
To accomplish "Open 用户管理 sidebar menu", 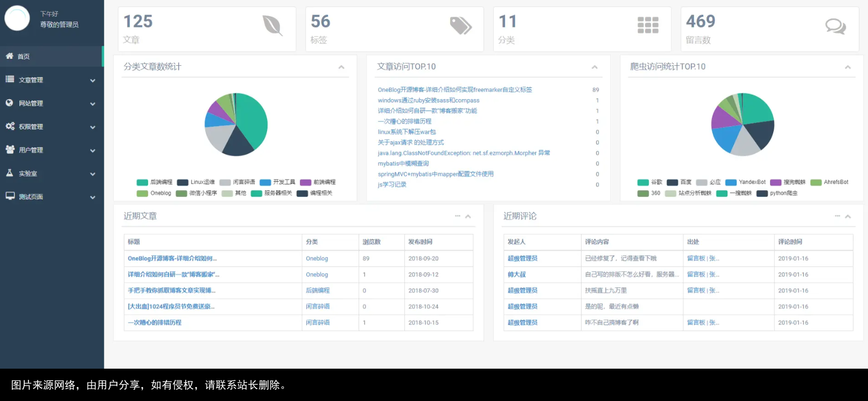I will tap(52, 150).
